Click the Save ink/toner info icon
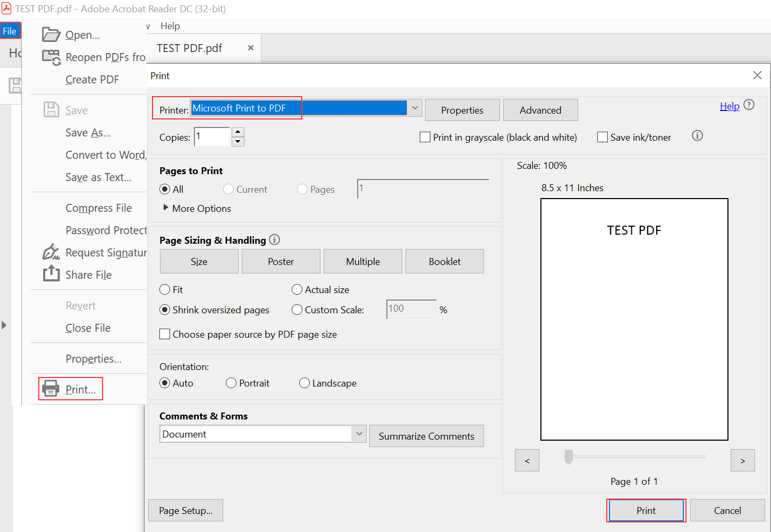The image size is (771, 532). pos(697,136)
